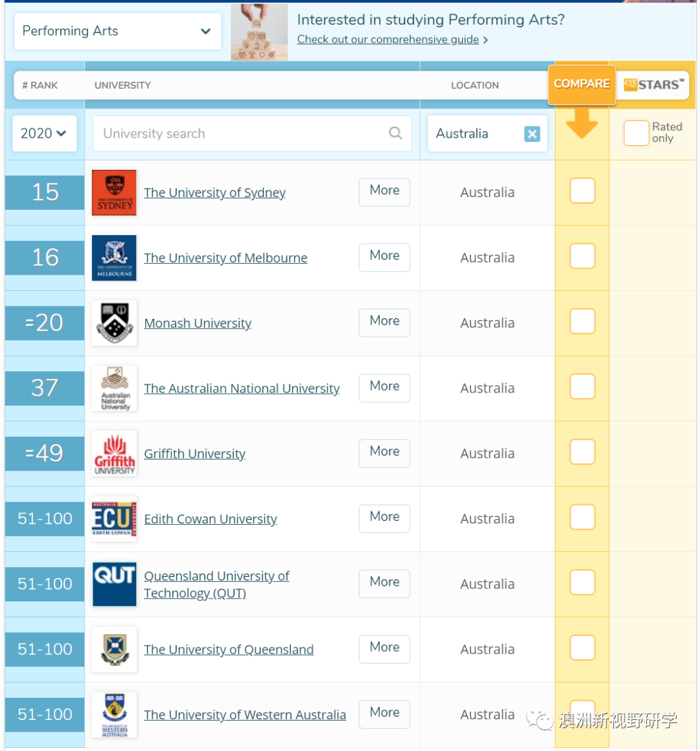The width and height of the screenshot is (700, 751).
Task: Click the rank 37 cell
Action: (x=45, y=388)
